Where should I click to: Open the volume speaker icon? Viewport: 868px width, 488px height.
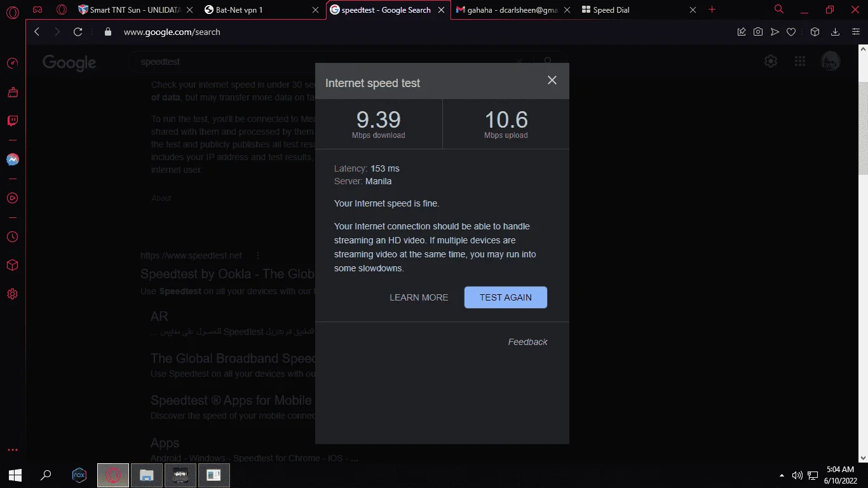point(797,475)
